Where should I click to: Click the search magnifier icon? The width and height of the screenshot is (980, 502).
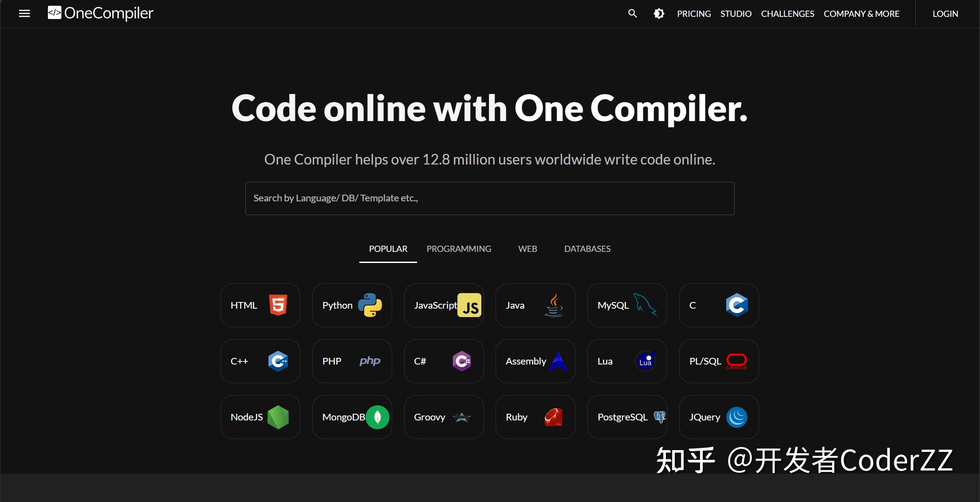[632, 13]
